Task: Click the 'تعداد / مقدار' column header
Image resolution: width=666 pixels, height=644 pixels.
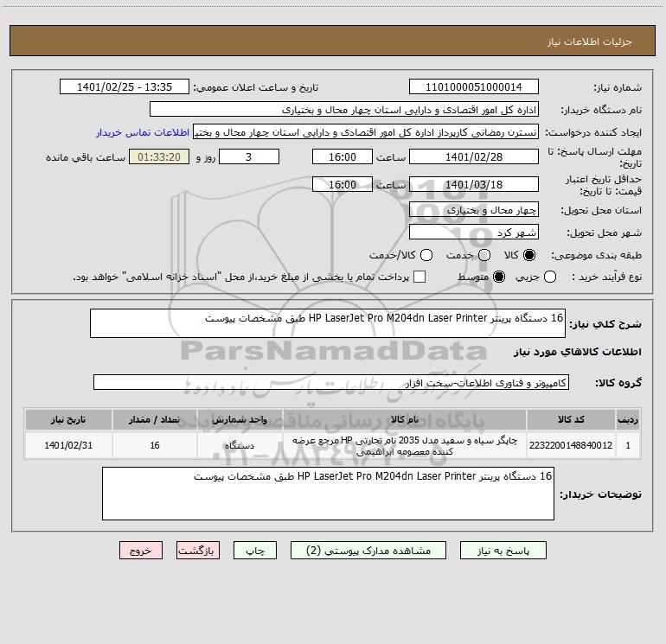Action: 154,419
